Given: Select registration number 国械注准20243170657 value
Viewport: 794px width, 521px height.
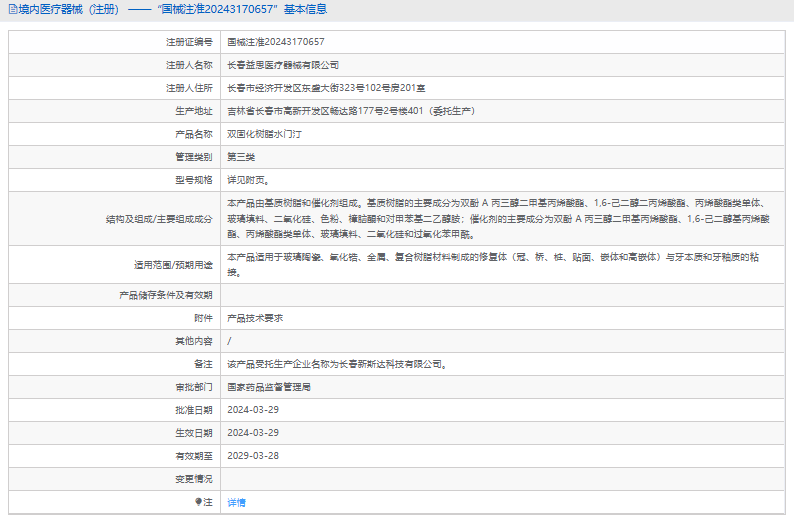Looking at the screenshot, I should click(x=275, y=42).
